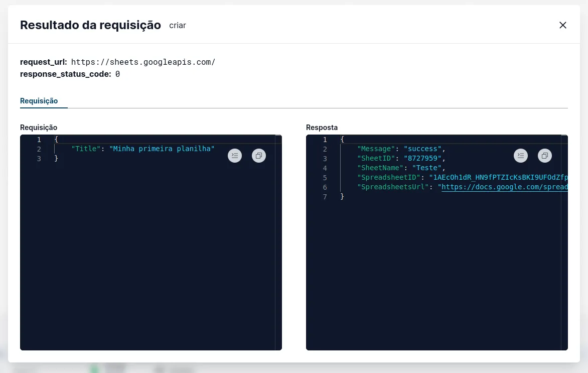Click line number 7 in Resposta editor
Screen dimensions: 588x373
tap(325, 197)
